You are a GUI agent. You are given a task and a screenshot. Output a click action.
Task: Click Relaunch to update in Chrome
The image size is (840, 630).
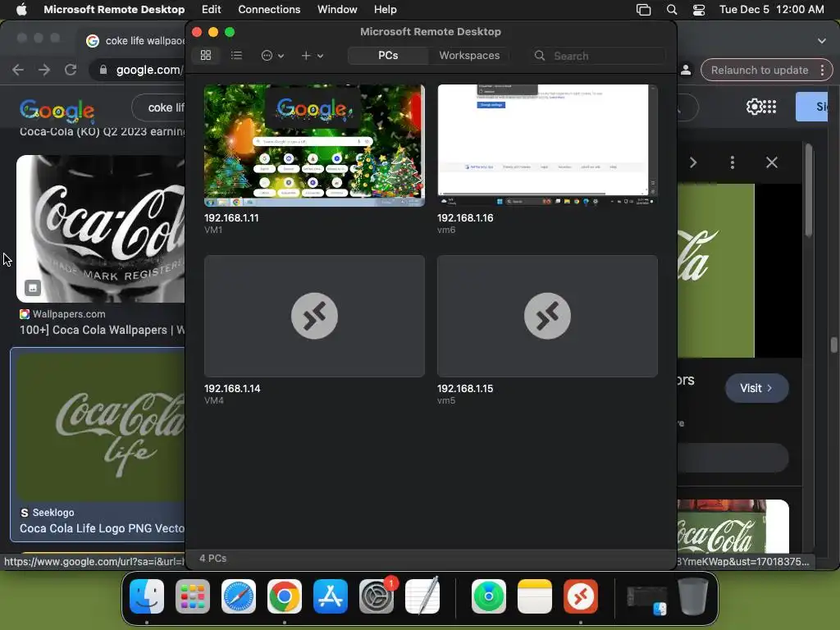click(x=759, y=71)
